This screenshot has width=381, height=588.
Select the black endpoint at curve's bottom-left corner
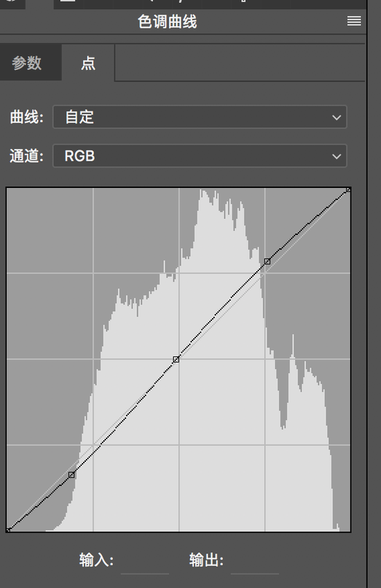(8, 530)
